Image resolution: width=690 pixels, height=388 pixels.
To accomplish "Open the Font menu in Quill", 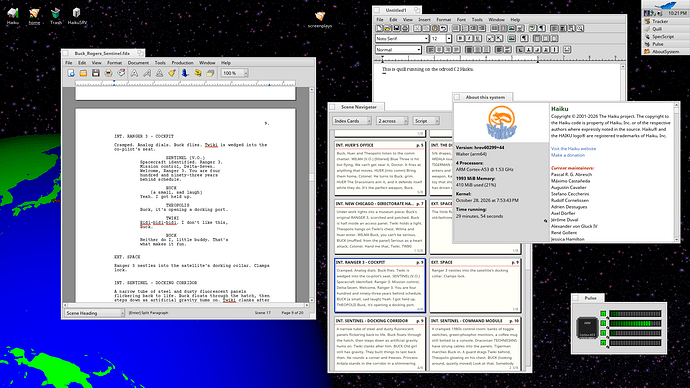I will click(461, 19).
